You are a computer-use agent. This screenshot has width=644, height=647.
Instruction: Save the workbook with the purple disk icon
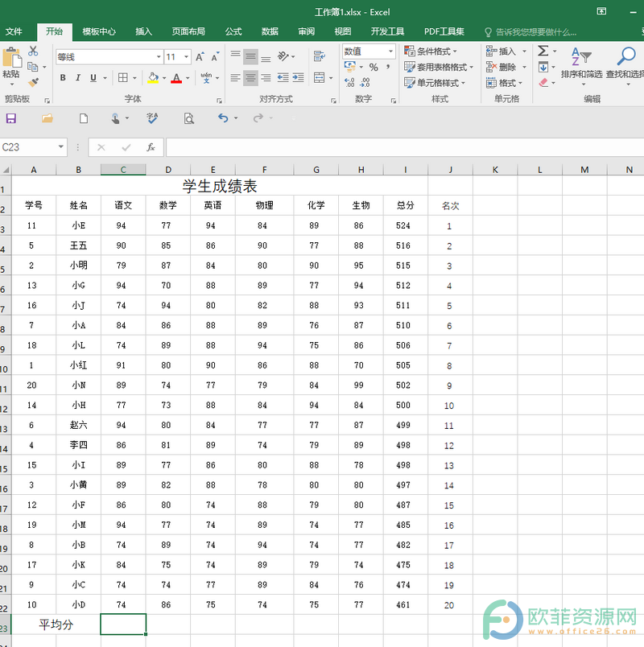click(x=11, y=119)
